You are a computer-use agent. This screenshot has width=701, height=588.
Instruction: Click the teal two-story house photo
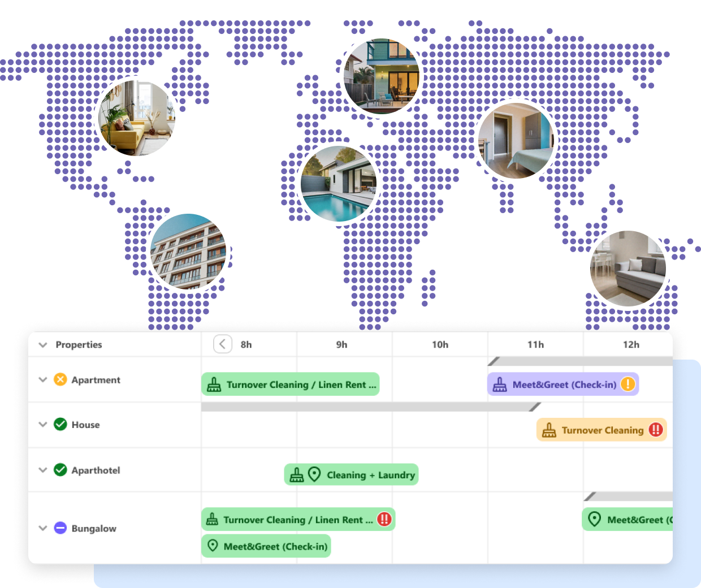point(382,76)
